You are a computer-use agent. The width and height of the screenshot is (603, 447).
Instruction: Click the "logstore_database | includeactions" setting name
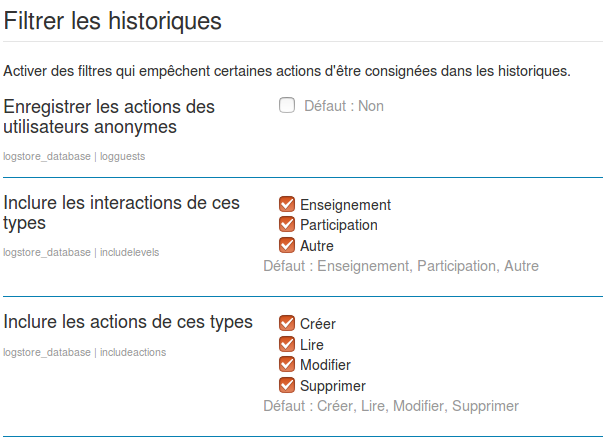(x=84, y=352)
